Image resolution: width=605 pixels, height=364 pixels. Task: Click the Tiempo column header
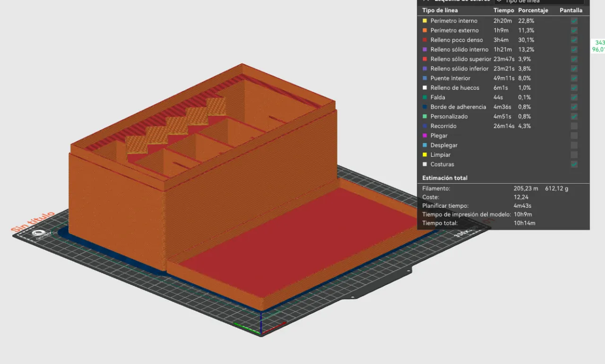pos(503,10)
